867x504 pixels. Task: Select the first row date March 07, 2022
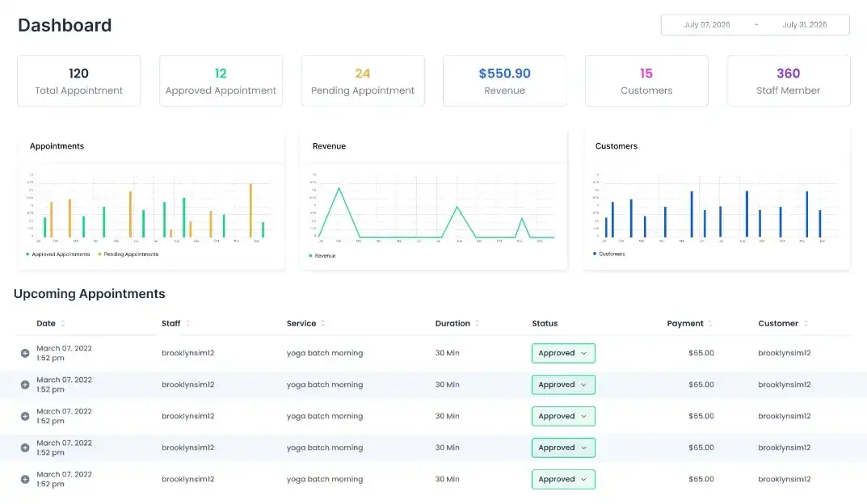point(64,348)
